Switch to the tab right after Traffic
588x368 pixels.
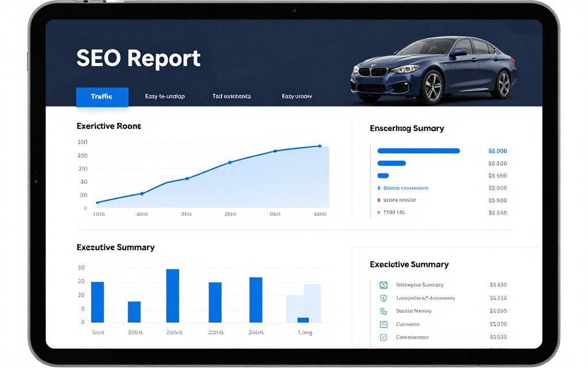point(165,97)
